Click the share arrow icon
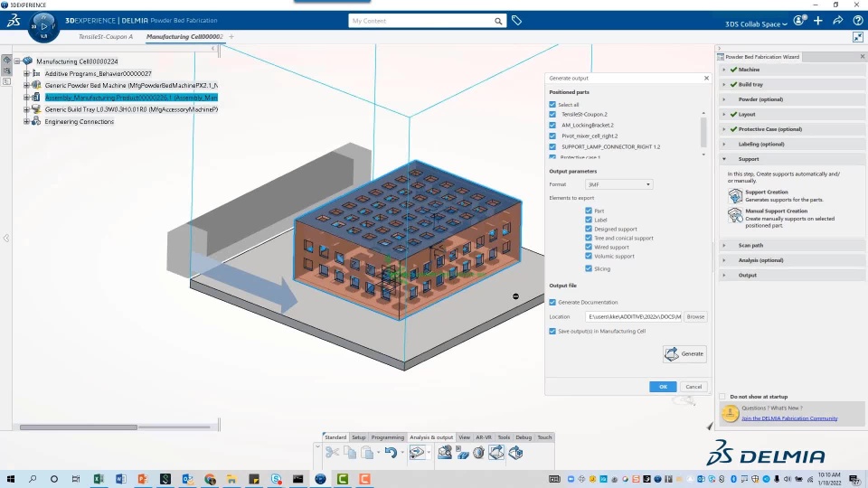This screenshot has height=488, width=868. [x=838, y=21]
